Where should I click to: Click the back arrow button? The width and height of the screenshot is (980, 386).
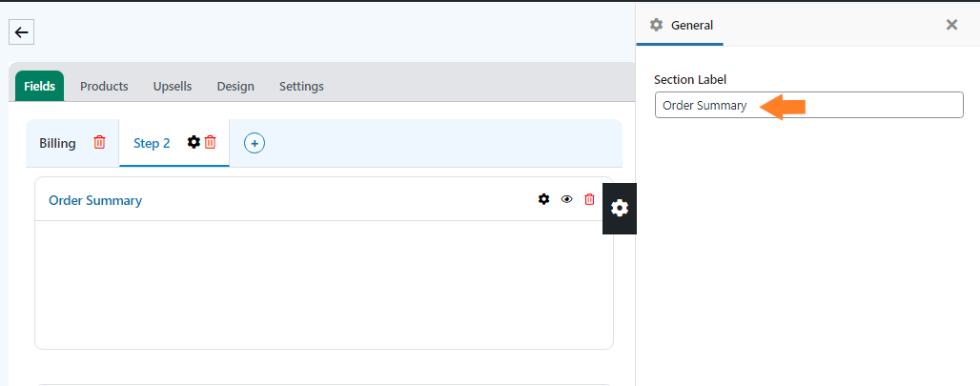point(21,32)
